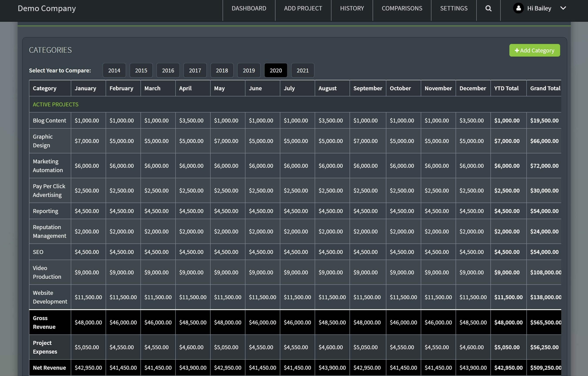Click the Net Revenue row label

[49, 368]
